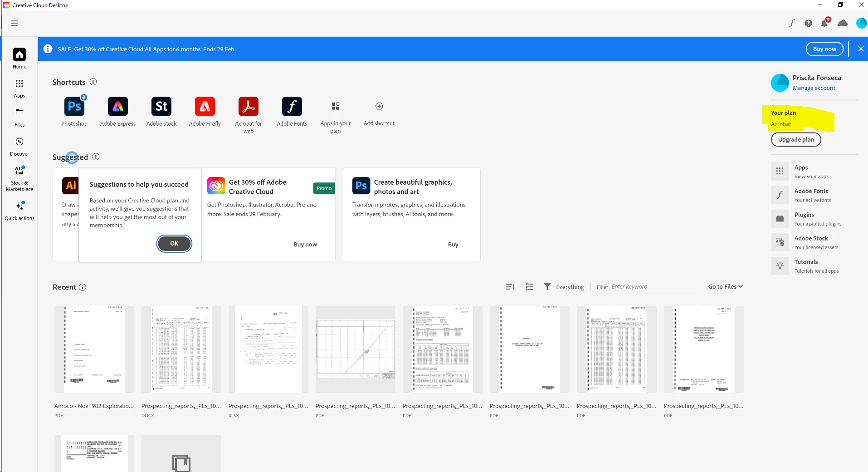Open the Help question mark icon
Screen dimensions: 868x472
(808, 23)
